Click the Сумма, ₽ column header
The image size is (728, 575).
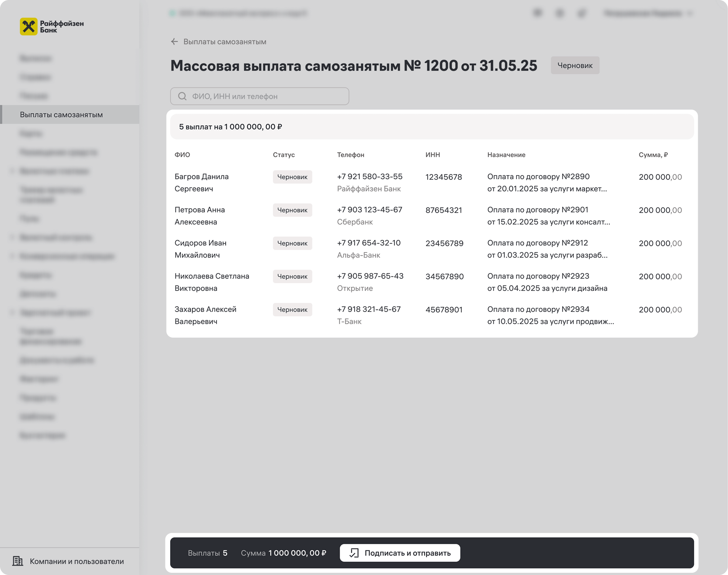pyautogui.click(x=653, y=155)
